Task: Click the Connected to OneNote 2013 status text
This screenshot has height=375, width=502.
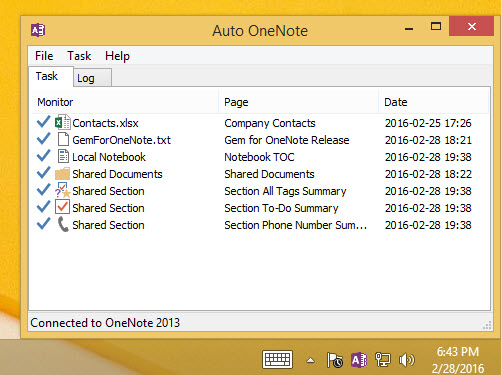Action: click(x=105, y=323)
